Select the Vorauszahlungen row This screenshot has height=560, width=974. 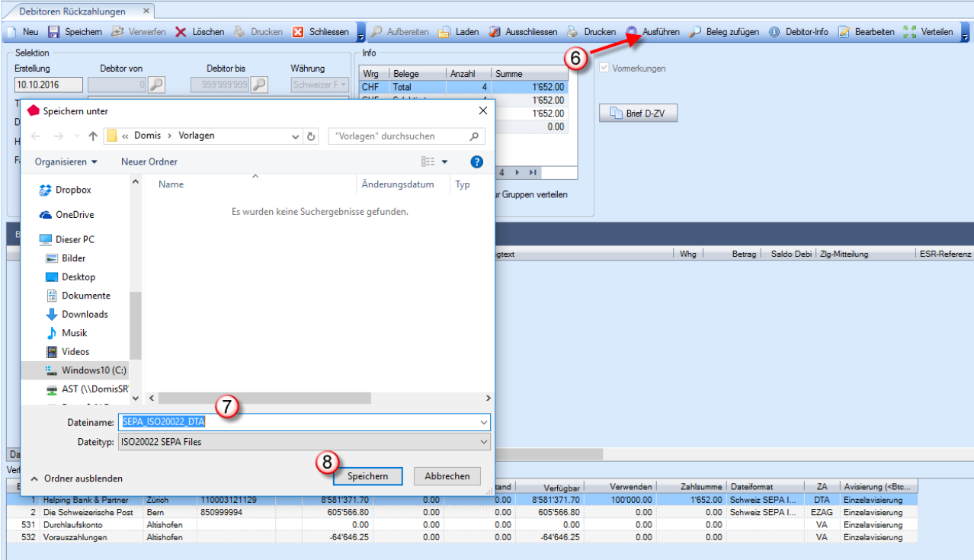pyautogui.click(x=463, y=537)
